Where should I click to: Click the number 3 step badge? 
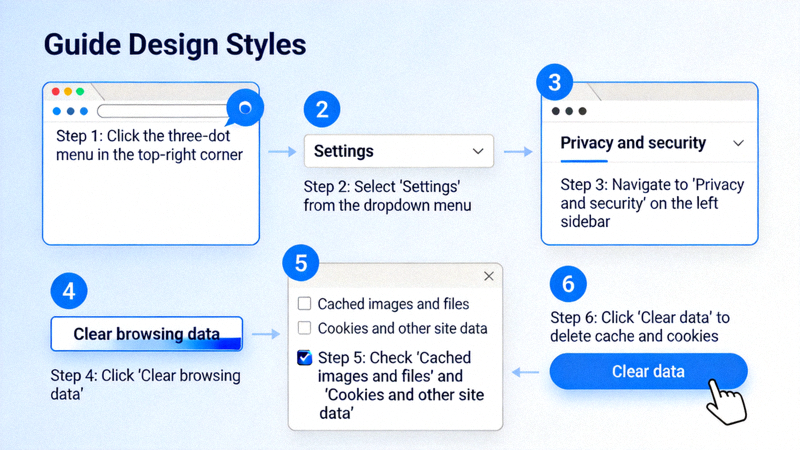(x=554, y=81)
